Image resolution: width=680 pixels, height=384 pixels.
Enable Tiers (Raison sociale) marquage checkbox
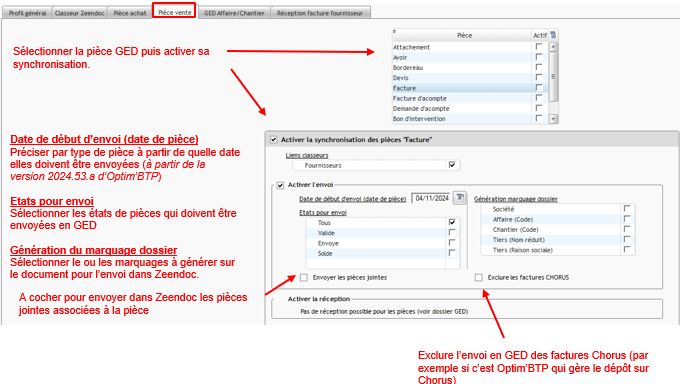[x=627, y=249]
